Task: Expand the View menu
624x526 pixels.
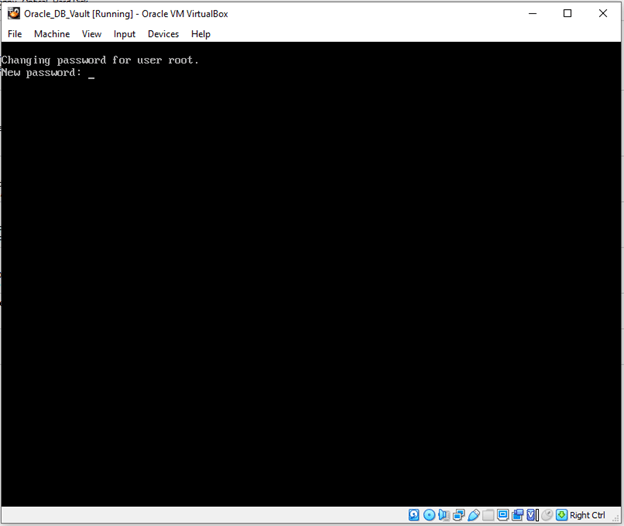Action: pos(91,34)
